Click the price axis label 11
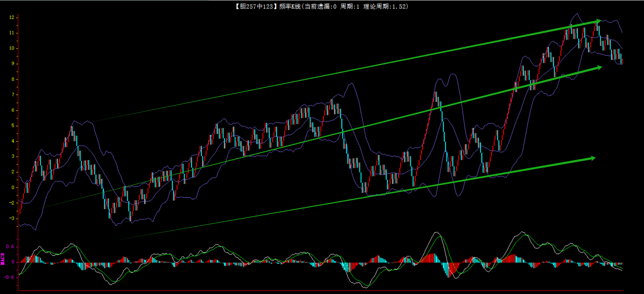The height and width of the screenshot is (294, 644). 12,33
